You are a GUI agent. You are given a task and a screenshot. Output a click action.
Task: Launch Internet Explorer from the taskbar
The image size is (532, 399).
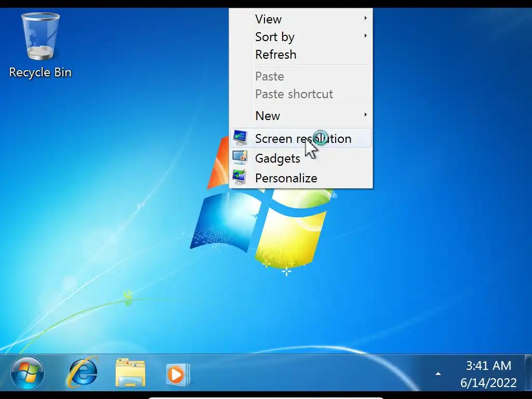83,373
